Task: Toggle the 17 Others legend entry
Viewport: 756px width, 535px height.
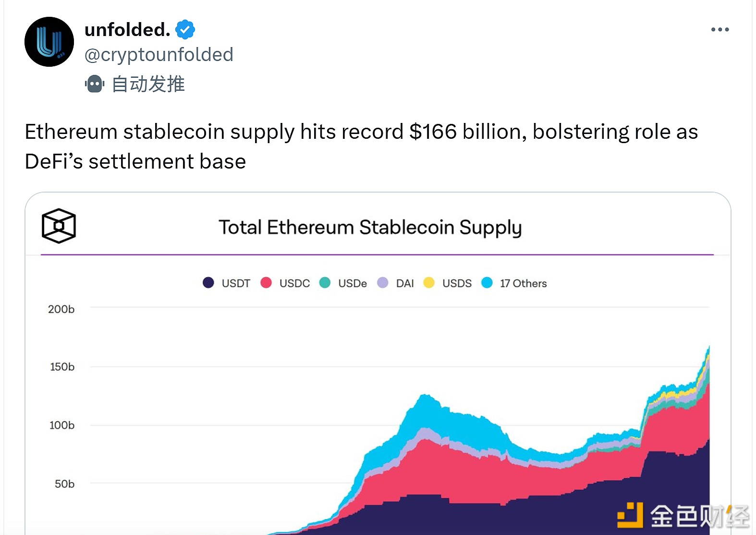Action: tap(514, 283)
